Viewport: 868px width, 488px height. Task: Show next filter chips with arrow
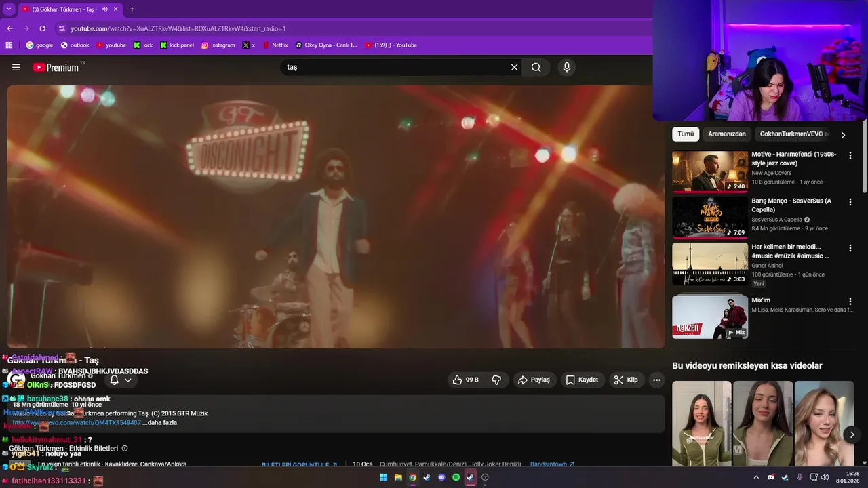pos(843,134)
